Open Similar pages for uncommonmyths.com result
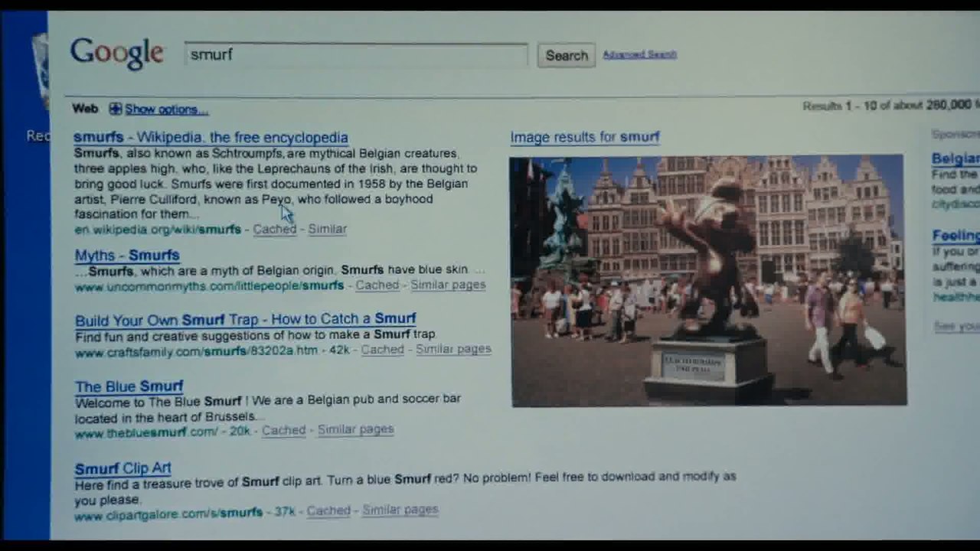This screenshot has width=980, height=551. (x=448, y=285)
